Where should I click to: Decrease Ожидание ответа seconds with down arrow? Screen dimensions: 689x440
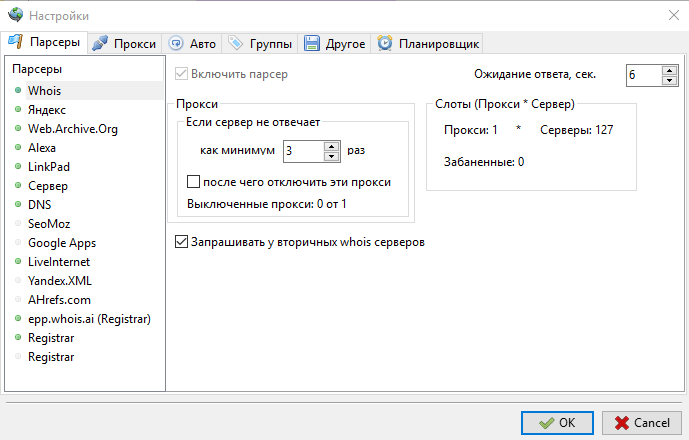pyautogui.click(x=669, y=80)
